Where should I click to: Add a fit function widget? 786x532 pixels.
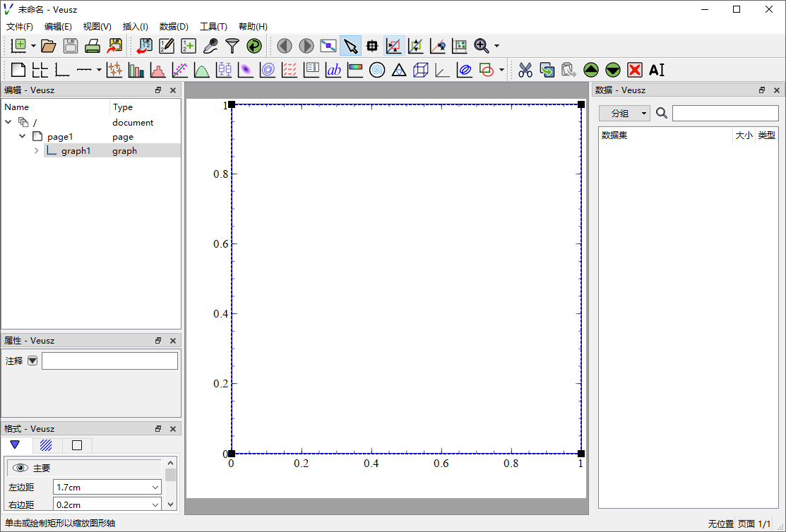pos(180,70)
